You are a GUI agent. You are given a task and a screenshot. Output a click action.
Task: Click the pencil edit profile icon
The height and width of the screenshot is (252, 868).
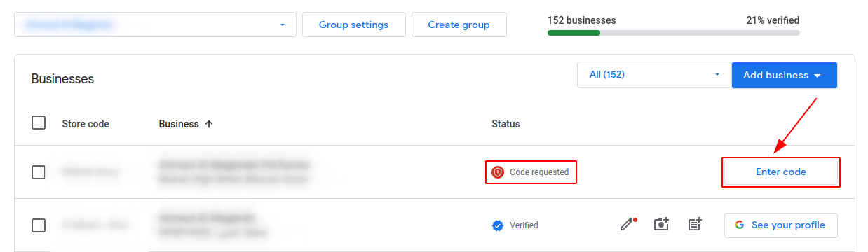628,225
